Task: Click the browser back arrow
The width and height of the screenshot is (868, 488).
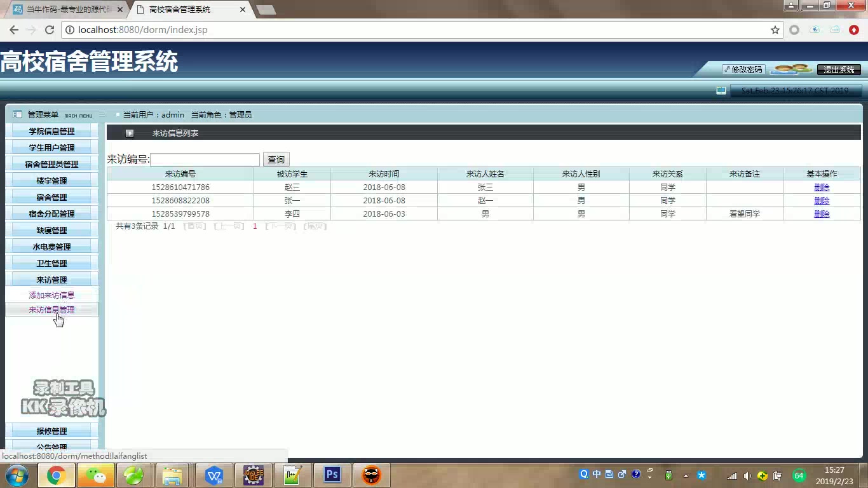Action: 13,30
